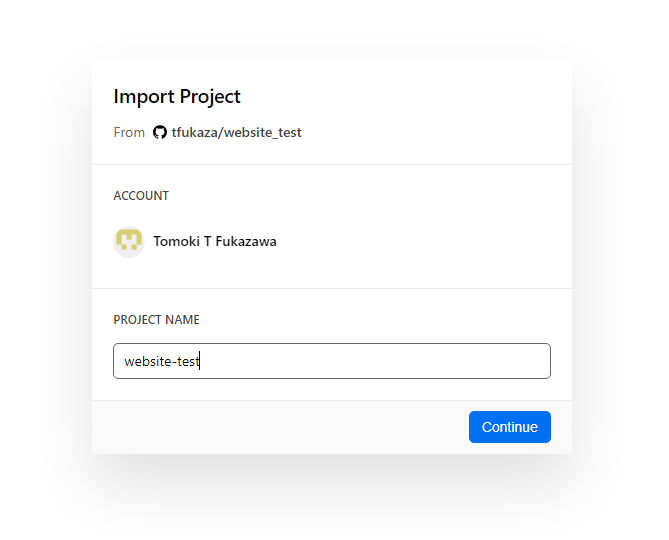The height and width of the screenshot is (540, 669).
Task: Click the PROJECT NAME field label
Action: tap(156, 320)
